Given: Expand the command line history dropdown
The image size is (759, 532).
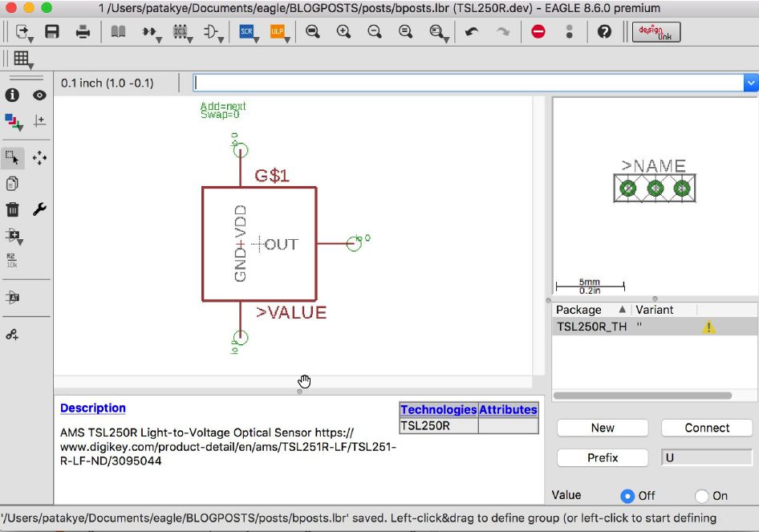Looking at the screenshot, I should (750, 83).
